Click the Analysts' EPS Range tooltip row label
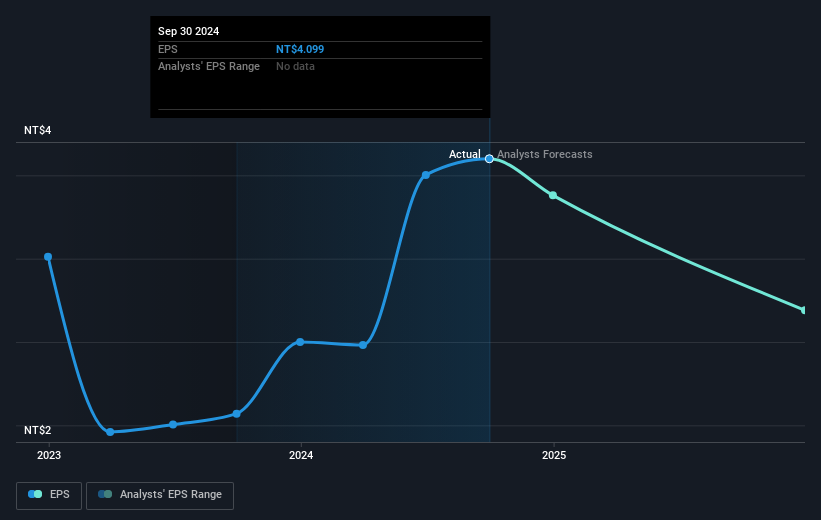 tap(209, 67)
